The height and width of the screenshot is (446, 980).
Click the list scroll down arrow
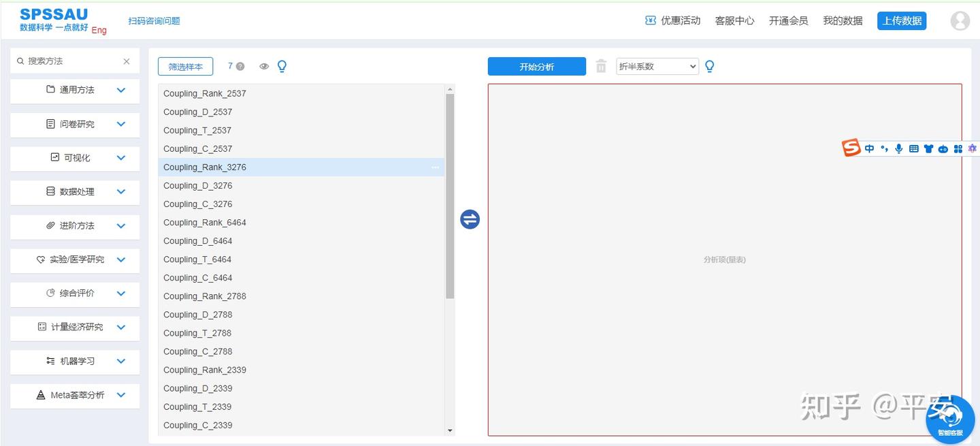tap(450, 430)
